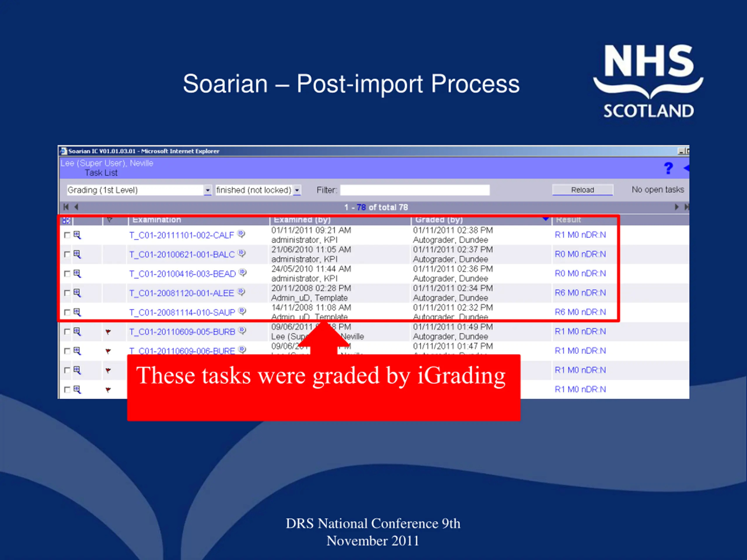
Task: Click the select-all icon in table header
Action: pyautogui.click(x=66, y=221)
